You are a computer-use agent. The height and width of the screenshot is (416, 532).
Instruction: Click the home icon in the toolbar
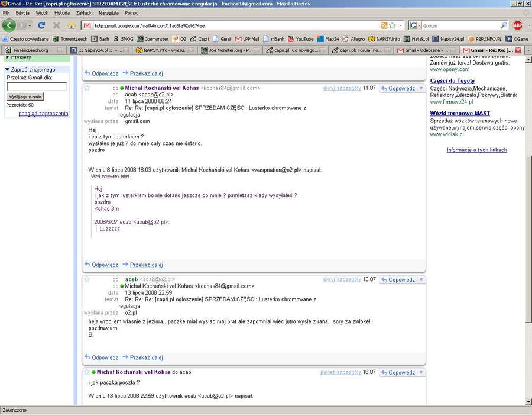(x=72, y=25)
